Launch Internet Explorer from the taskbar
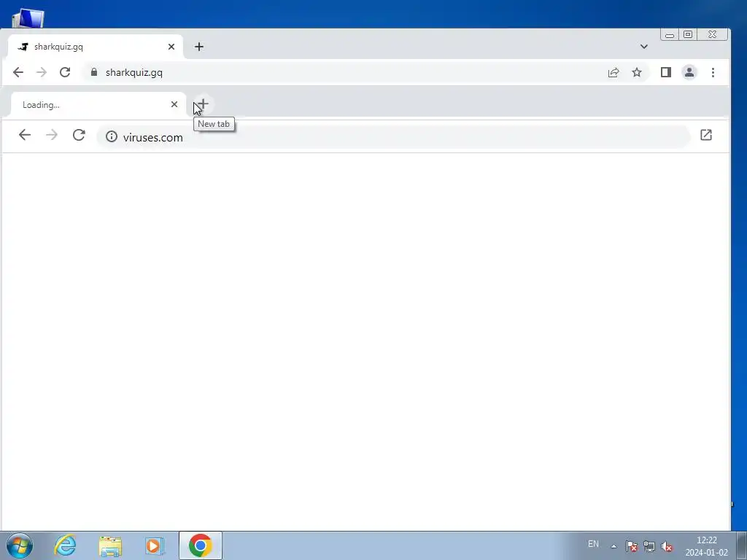 coord(65,545)
